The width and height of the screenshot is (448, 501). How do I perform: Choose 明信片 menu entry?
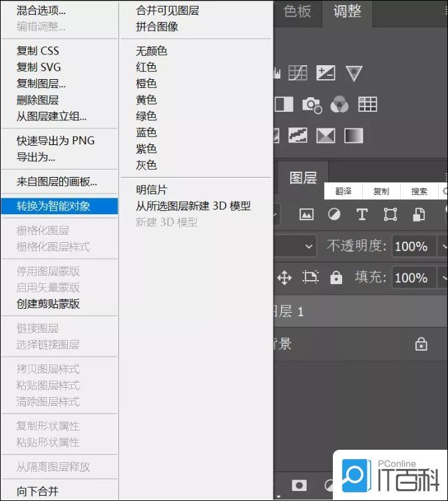[x=152, y=190]
